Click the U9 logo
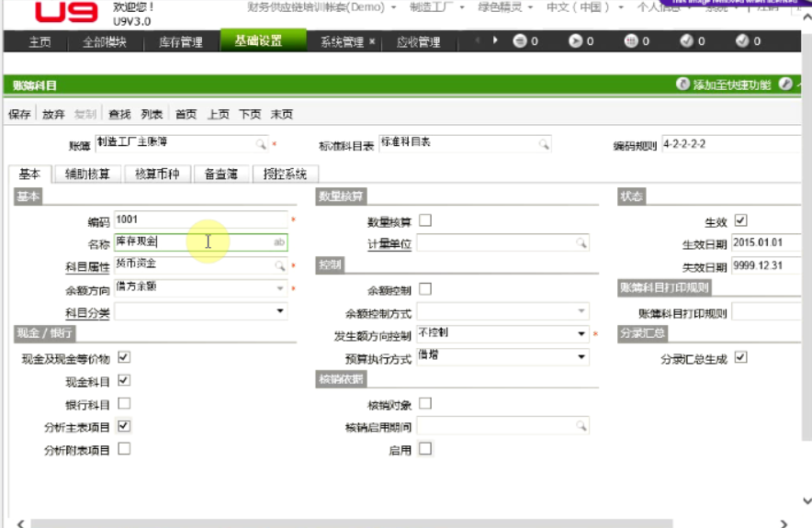The image size is (812, 528). click(66, 12)
